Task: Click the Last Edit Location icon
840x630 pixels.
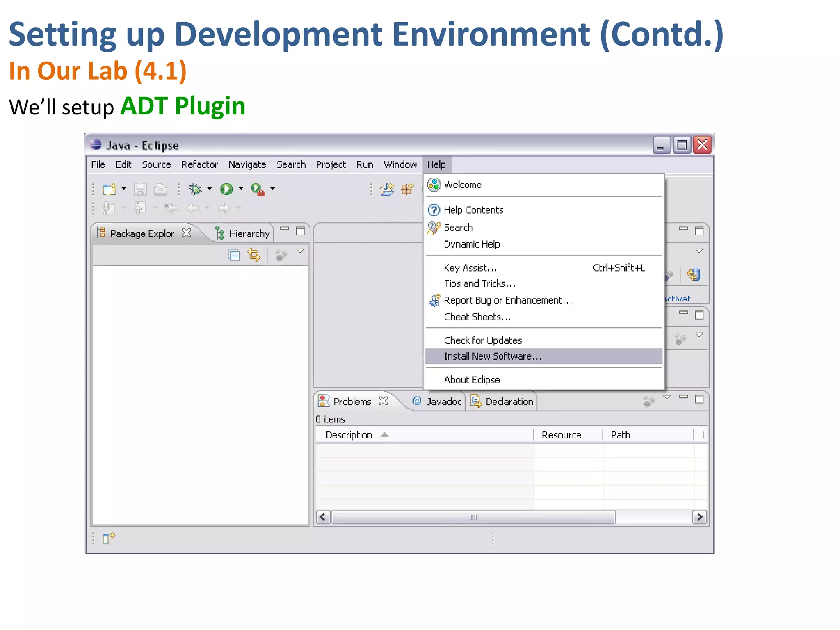Action: [x=171, y=208]
